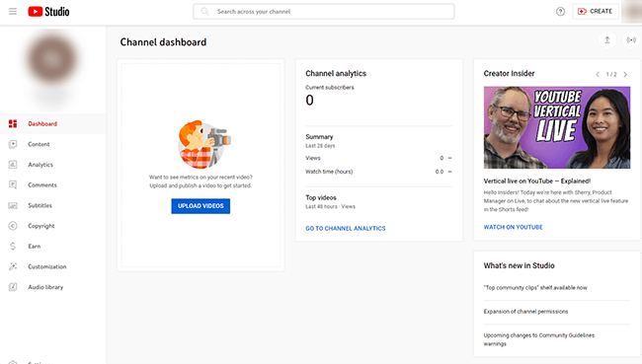Click the Creator Insider card heading
The width and height of the screenshot is (642, 364).
[509, 74]
